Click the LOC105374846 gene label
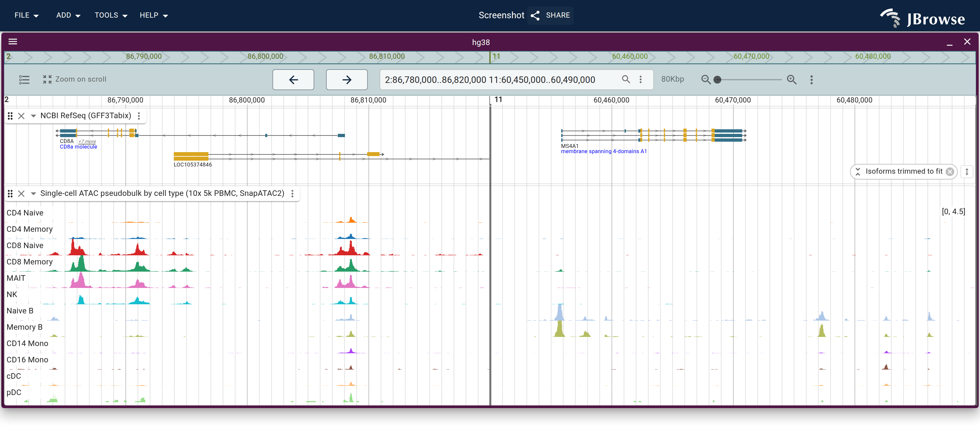The width and height of the screenshot is (980, 444). [192, 165]
